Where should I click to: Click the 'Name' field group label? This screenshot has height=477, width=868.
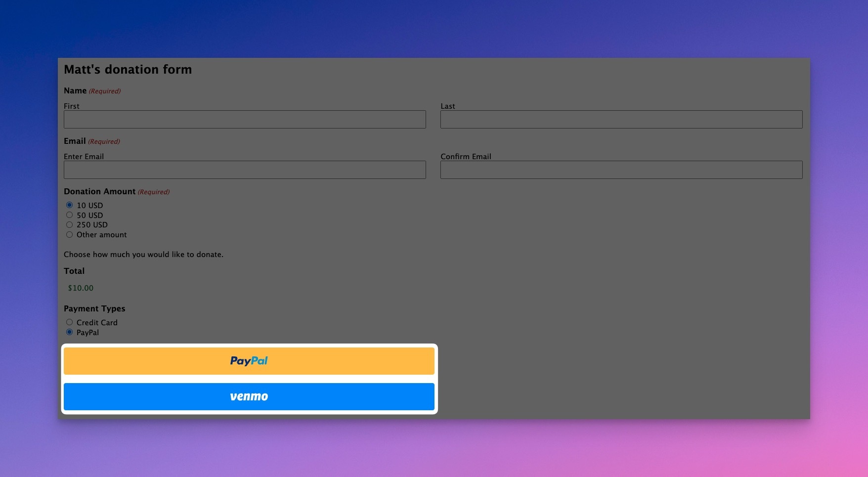tap(75, 90)
